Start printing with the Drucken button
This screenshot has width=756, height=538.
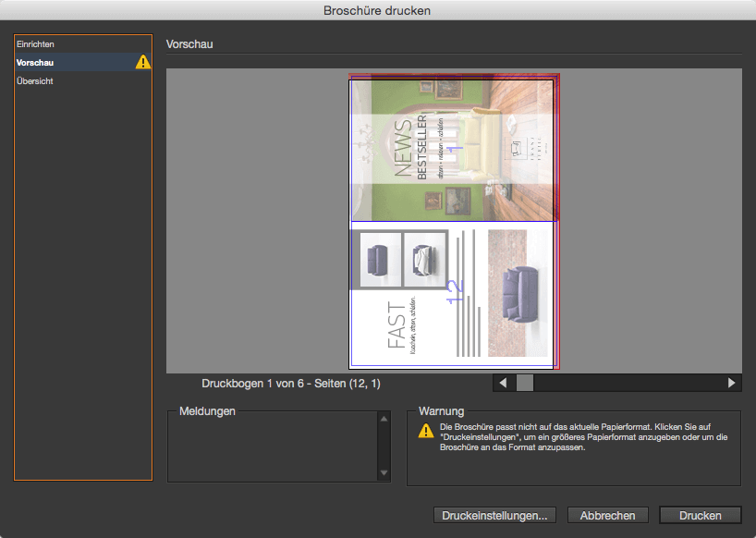pyautogui.click(x=700, y=515)
